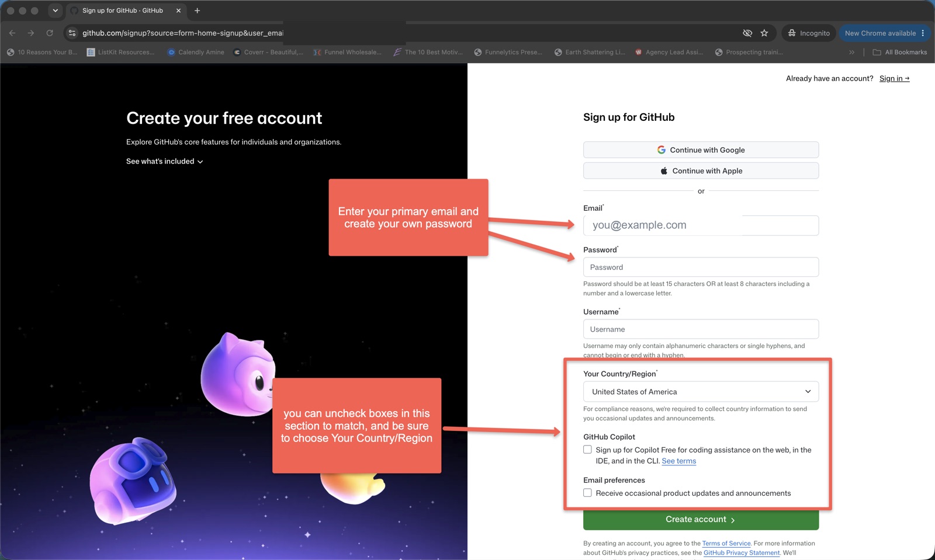This screenshot has width=935, height=560.
Task: Click the Apple logo icon
Action: (664, 171)
